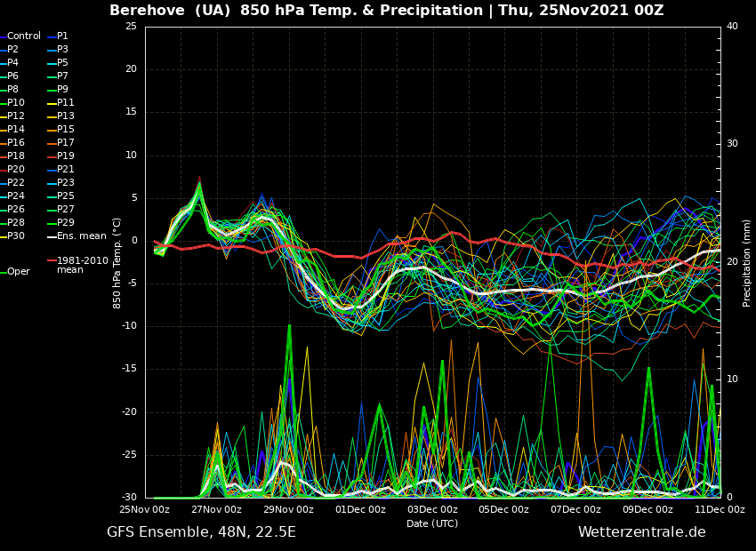Click the GFS Ensemble location caption
Screen dimensions: 756x551
coord(201,532)
